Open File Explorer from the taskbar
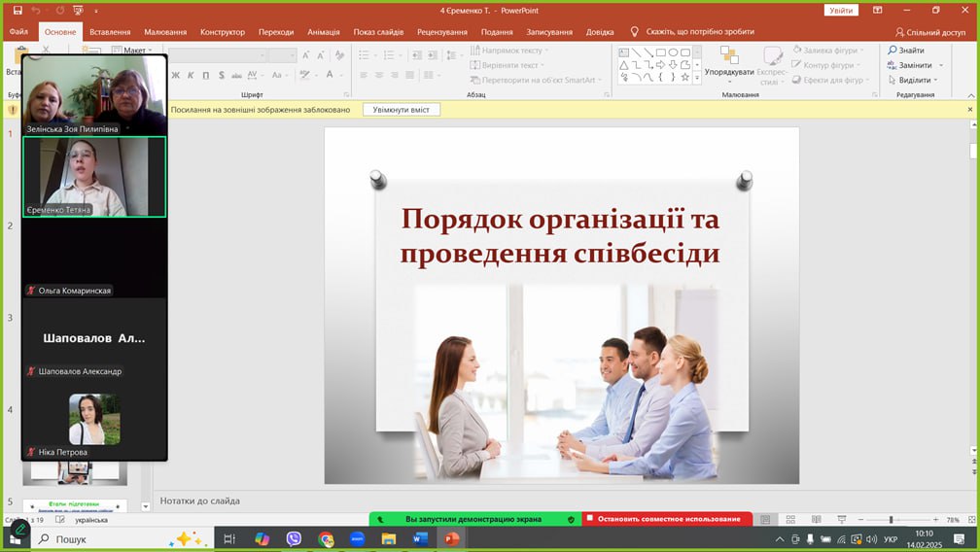980x552 pixels. coord(388,538)
